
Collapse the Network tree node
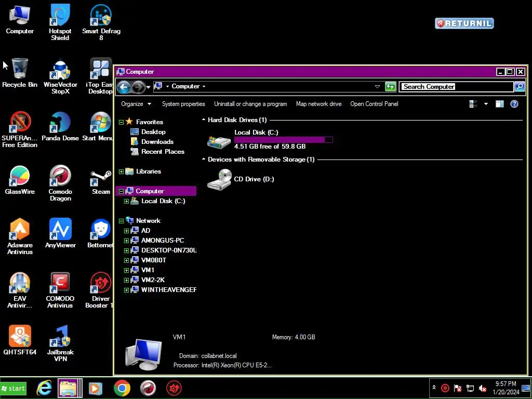coord(121,221)
